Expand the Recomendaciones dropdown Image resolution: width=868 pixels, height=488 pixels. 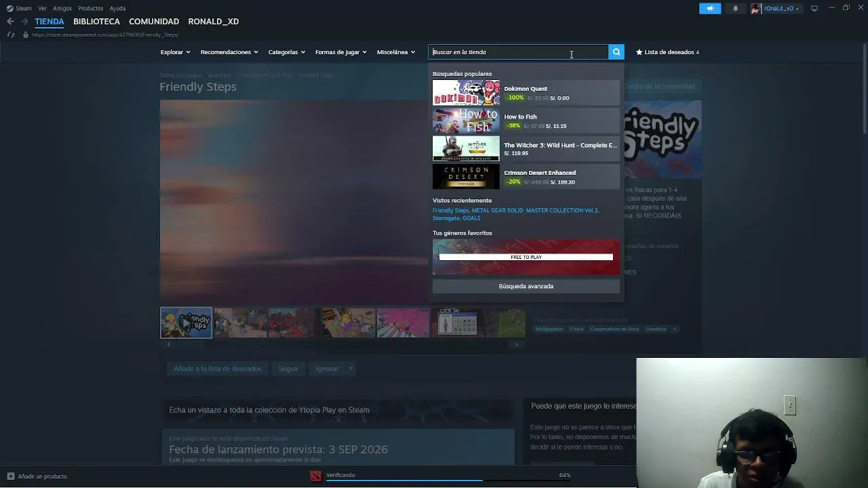pos(229,52)
